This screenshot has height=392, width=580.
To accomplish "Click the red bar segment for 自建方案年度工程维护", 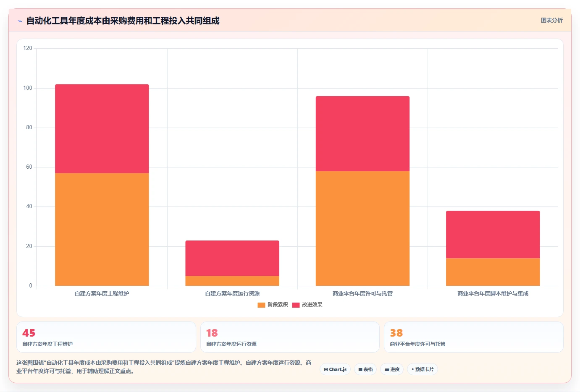I will pos(102,128).
